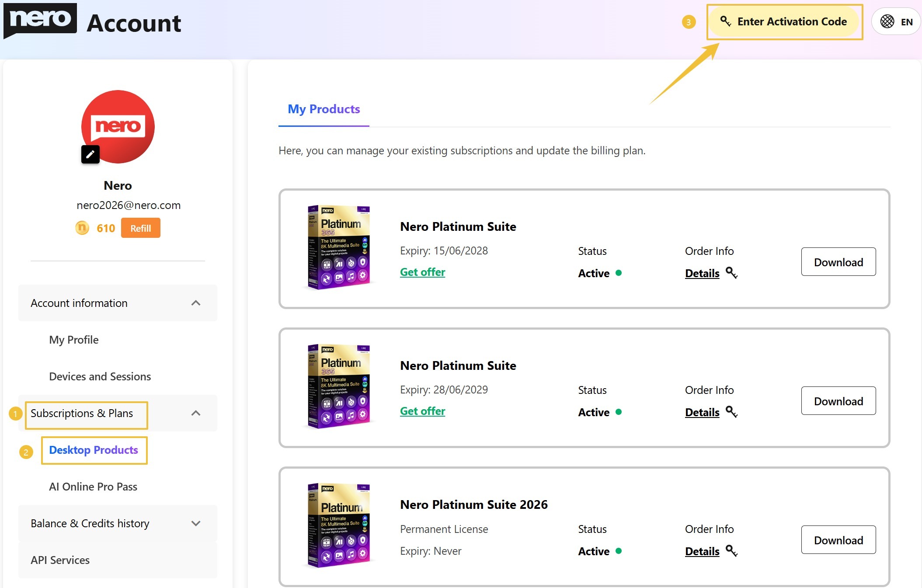Screen dimensions: 922x588
Task: Click the Account heading in the header
Action: tap(134, 23)
